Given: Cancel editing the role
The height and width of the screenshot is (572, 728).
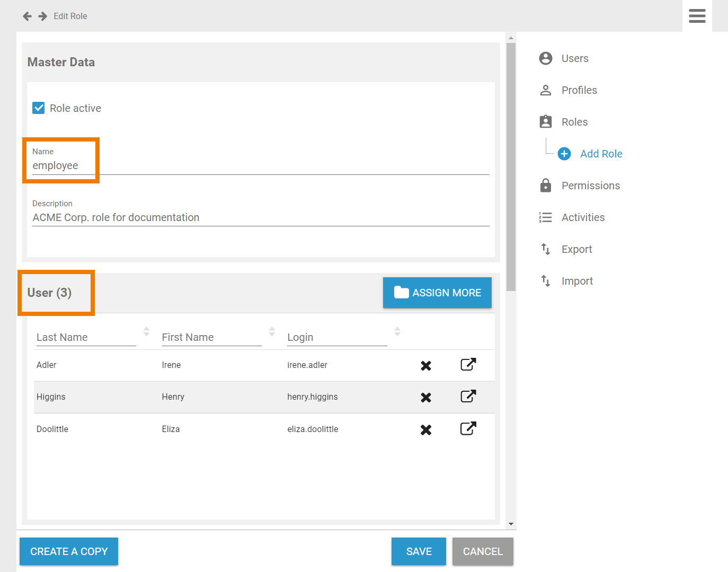Looking at the screenshot, I should [483, 551].
